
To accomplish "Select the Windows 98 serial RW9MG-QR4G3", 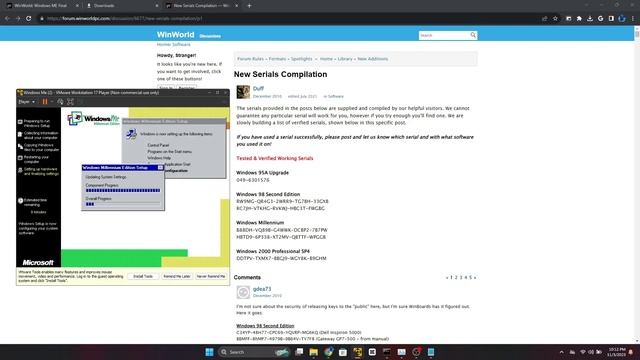I will click(282, 201).
